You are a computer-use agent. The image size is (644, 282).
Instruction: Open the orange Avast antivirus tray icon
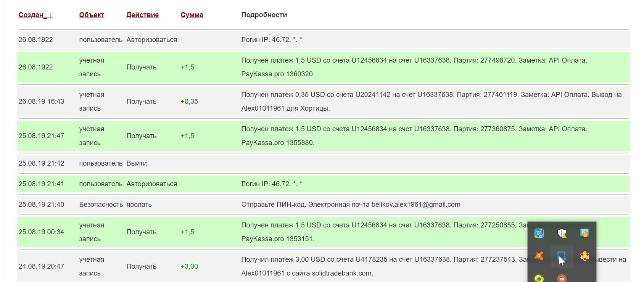pyautogui.click(x=539, y=256)
